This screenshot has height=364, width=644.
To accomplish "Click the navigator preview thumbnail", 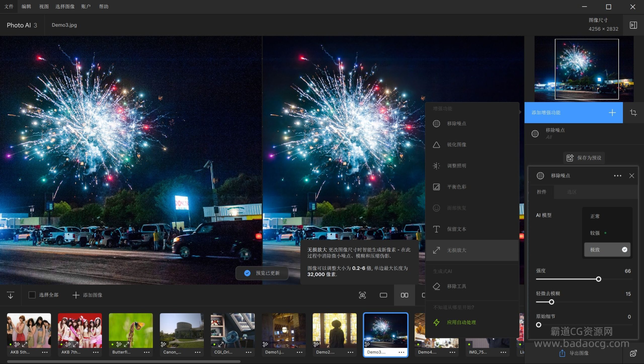I will pos(584,69).
